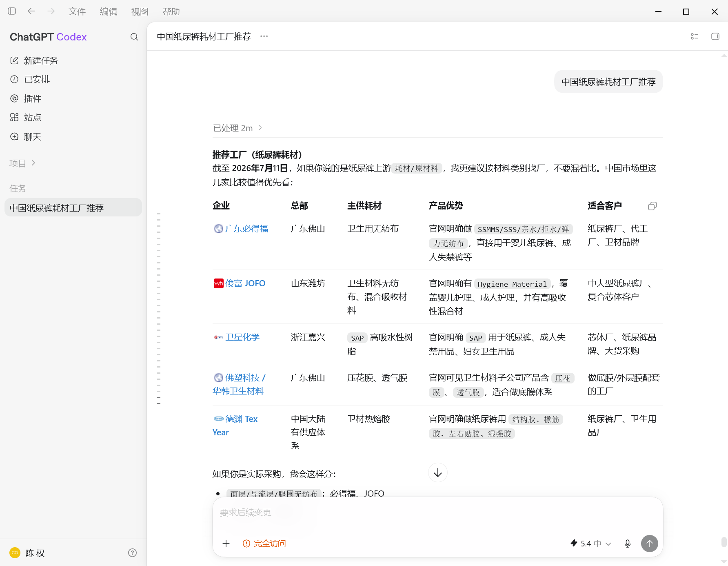This screenshot has width=728, height=566.
Task: Open the 插件 plugins section
Action: pos(73,98)
